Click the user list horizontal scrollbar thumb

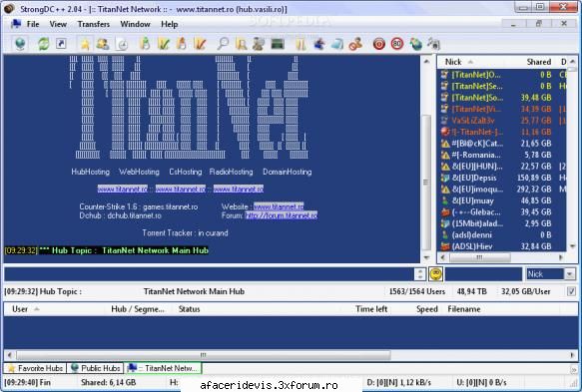click(479, 257)
